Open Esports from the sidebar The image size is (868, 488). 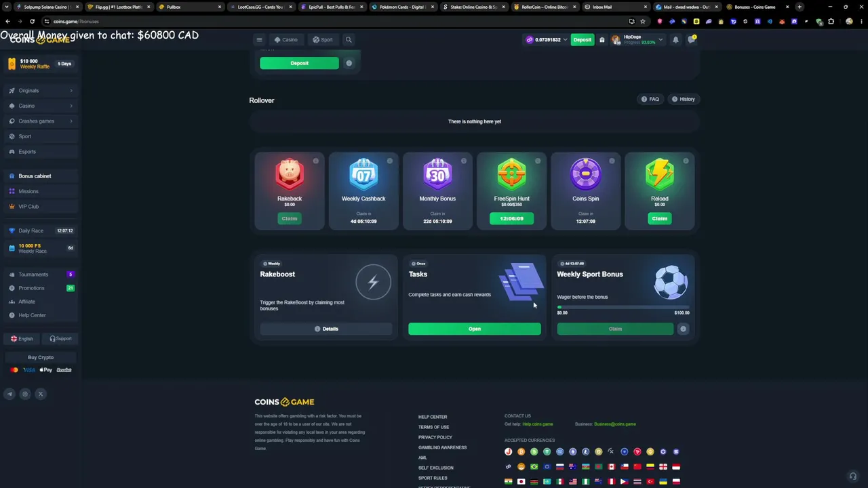(42, 152)
